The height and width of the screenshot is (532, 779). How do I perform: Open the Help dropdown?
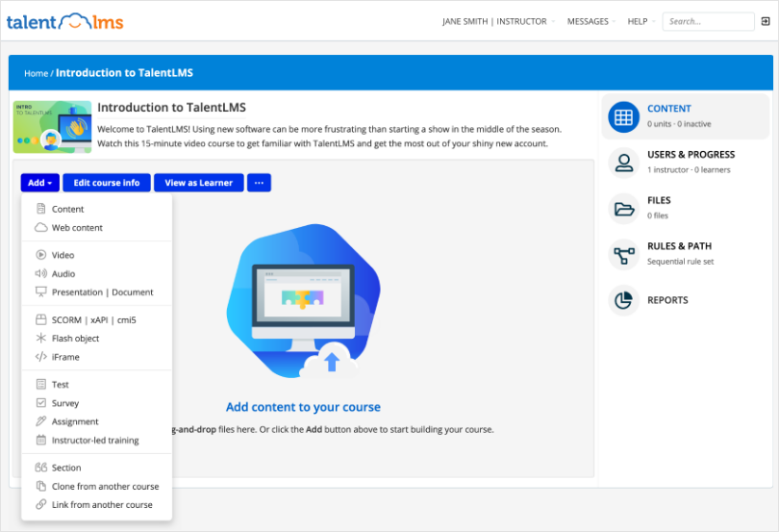pos(641,21)
